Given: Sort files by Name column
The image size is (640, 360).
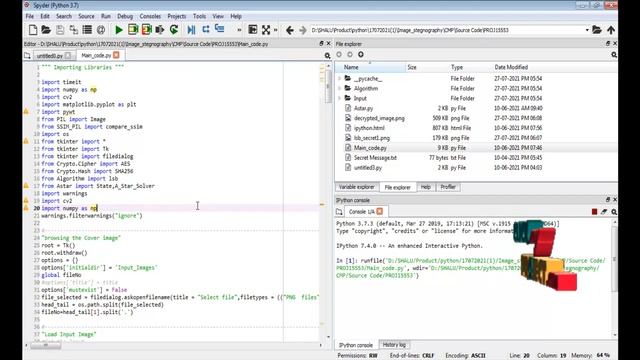Looking at the screenshot, I should point(371,67).
